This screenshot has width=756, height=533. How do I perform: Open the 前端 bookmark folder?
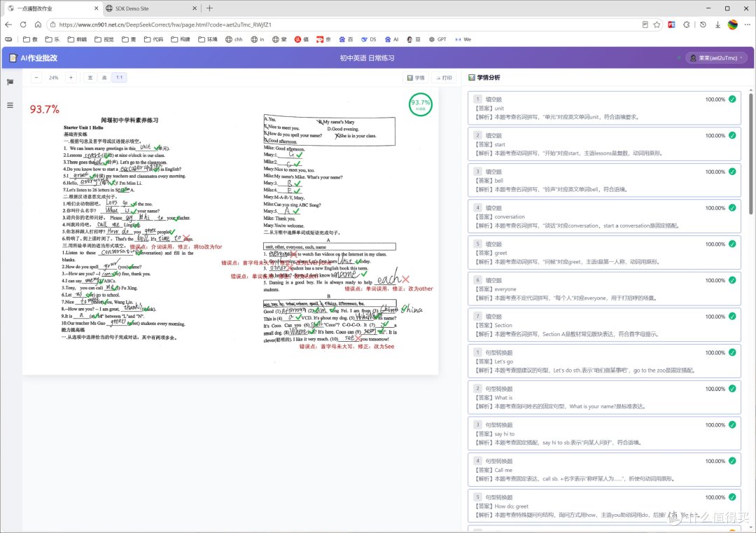[x=77, y=39]
